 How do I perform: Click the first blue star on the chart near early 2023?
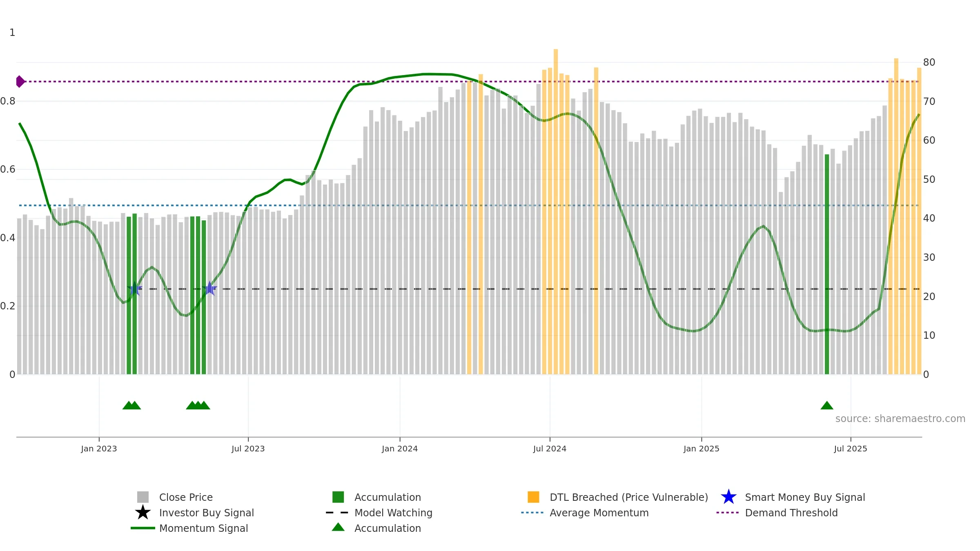tap(134, 289)
